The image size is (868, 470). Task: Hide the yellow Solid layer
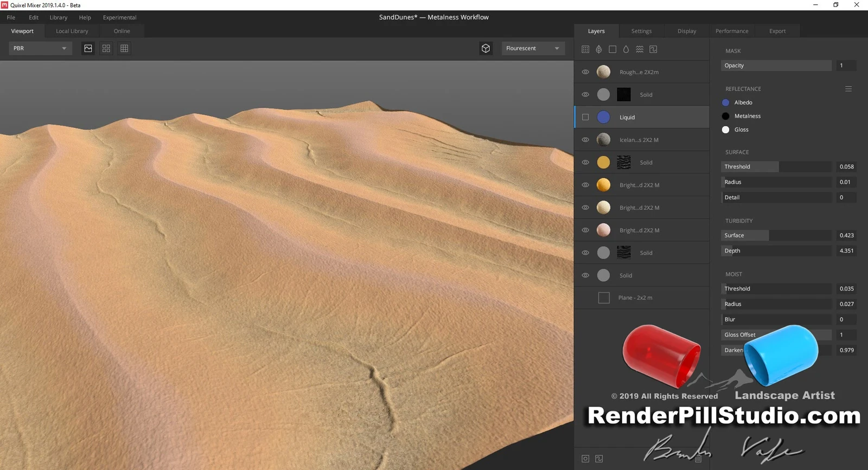pos(585,163)
